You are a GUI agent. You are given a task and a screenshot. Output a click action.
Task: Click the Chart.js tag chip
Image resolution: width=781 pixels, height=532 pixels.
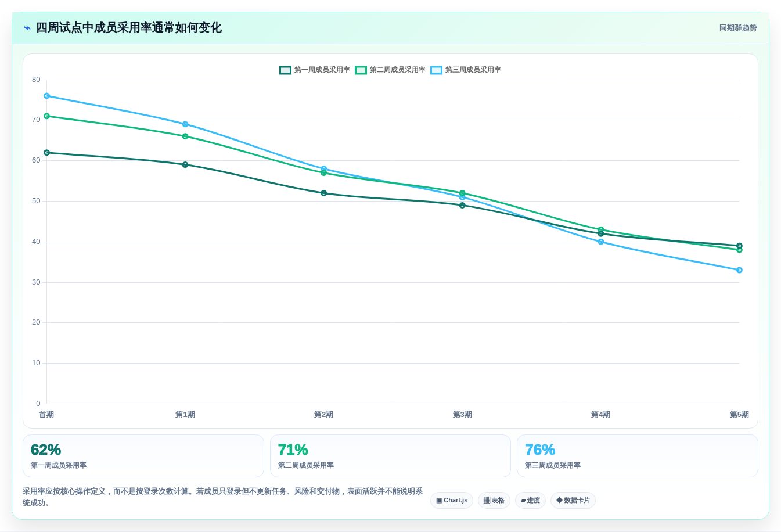coord(452,501)
